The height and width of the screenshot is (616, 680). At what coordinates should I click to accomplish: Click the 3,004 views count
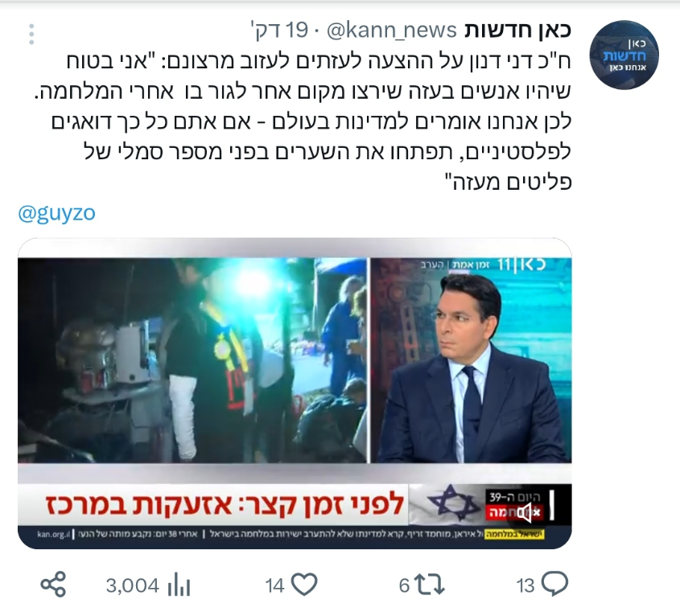coord(133,585)
